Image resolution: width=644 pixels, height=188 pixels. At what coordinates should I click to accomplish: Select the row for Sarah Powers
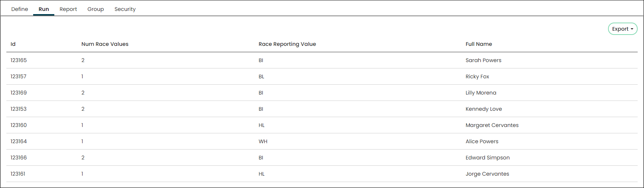point(322,60)
